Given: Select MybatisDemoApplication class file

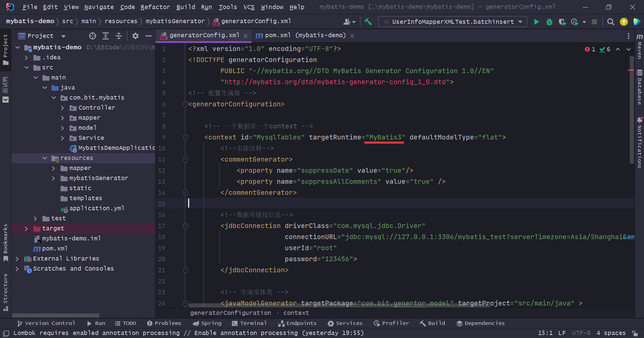Looking at the screenshot, I should [112, 148].
